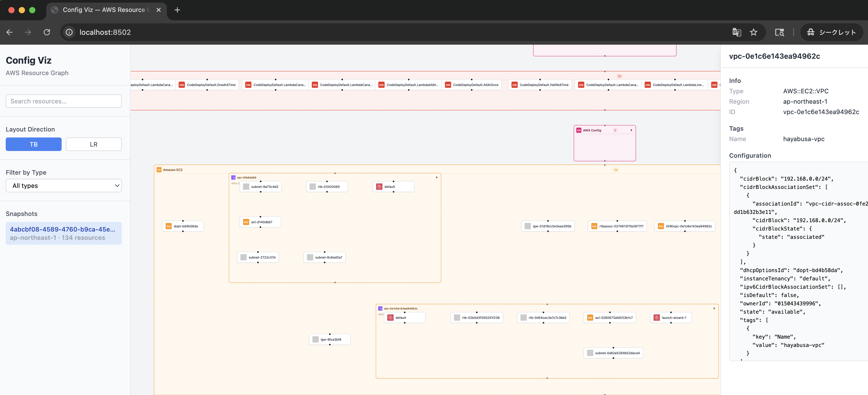Click the translate page icon
This screenshot has height=395, width=868.
click(x=737, y=32)
